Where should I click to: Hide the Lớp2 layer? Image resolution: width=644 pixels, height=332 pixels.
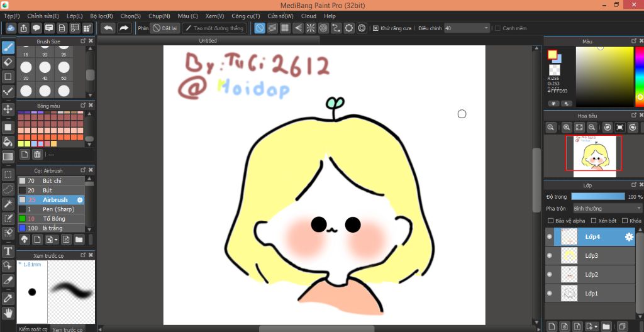(x=550, y=275)
